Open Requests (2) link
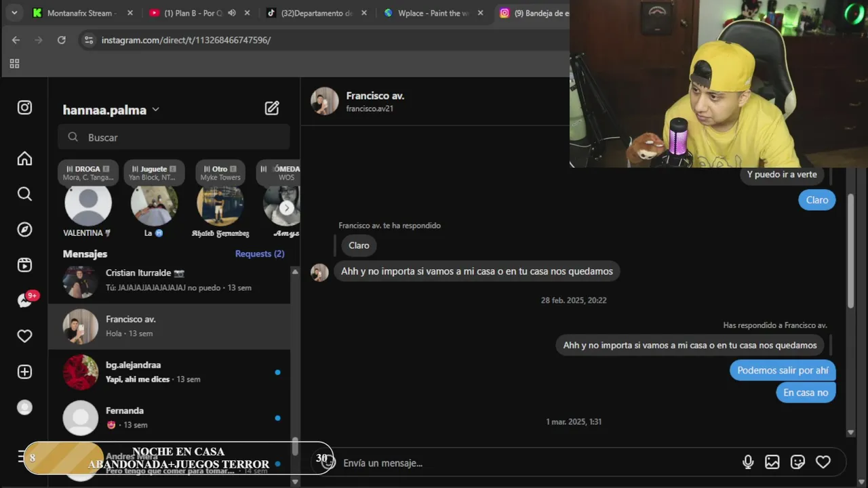The height and width of the screenshot is (488, 868). click(260, 253)
